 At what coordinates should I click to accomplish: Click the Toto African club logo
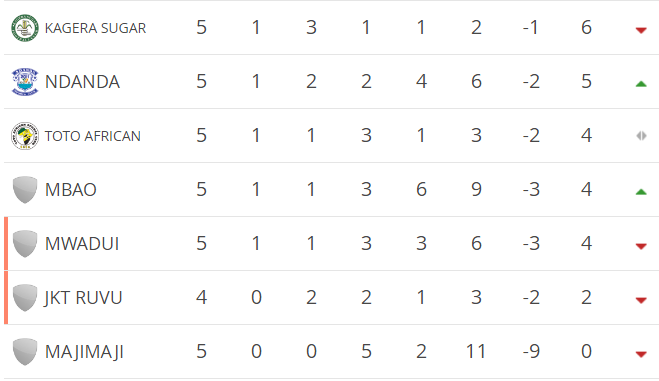(25, 136)
